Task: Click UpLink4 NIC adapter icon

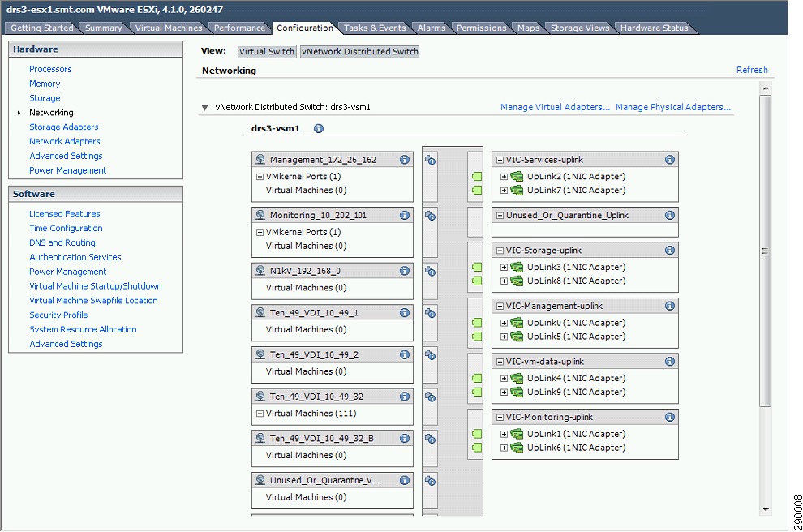Action: coord(517,379)
